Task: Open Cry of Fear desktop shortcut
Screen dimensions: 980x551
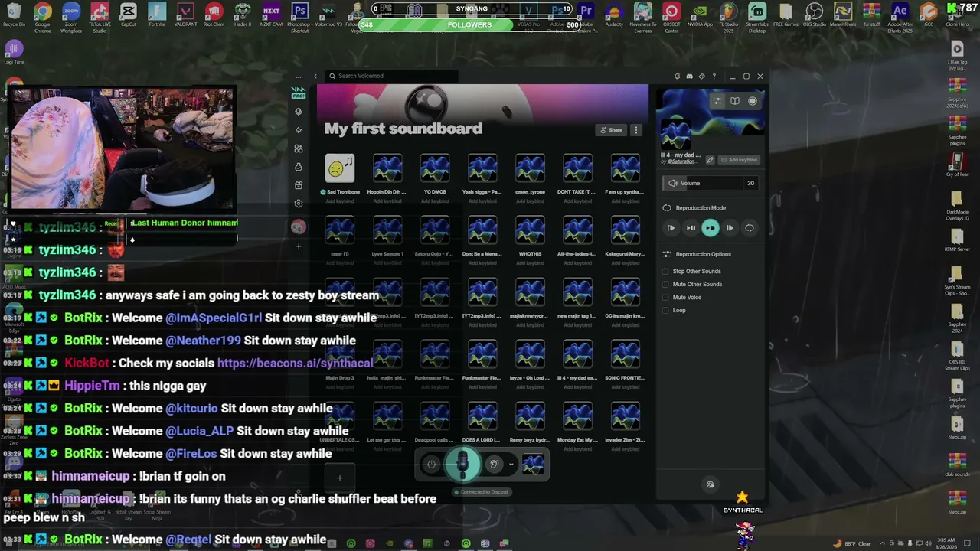Action: (x=957, y=164)
